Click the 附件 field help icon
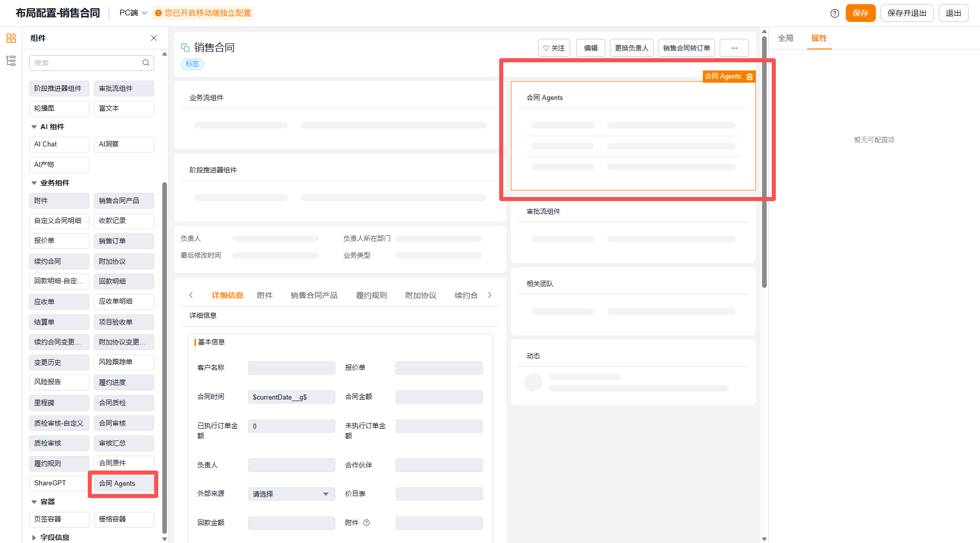The image size is (980, 543). tap(366, 523)
